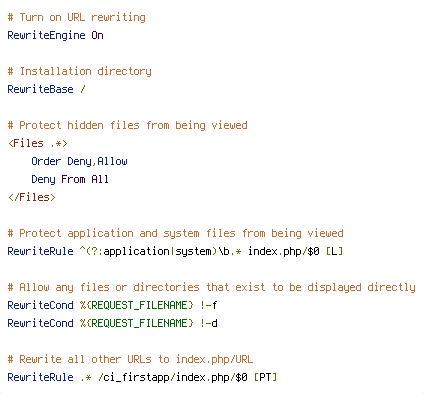
Task: Place cursor on RewriteBase directive
Action: (x=40, y=89)
